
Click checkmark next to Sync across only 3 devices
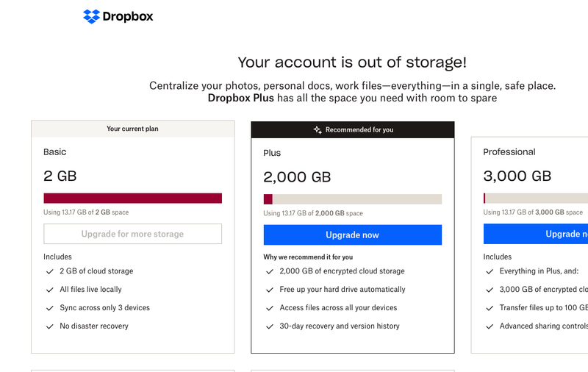(x=49, y=308)
